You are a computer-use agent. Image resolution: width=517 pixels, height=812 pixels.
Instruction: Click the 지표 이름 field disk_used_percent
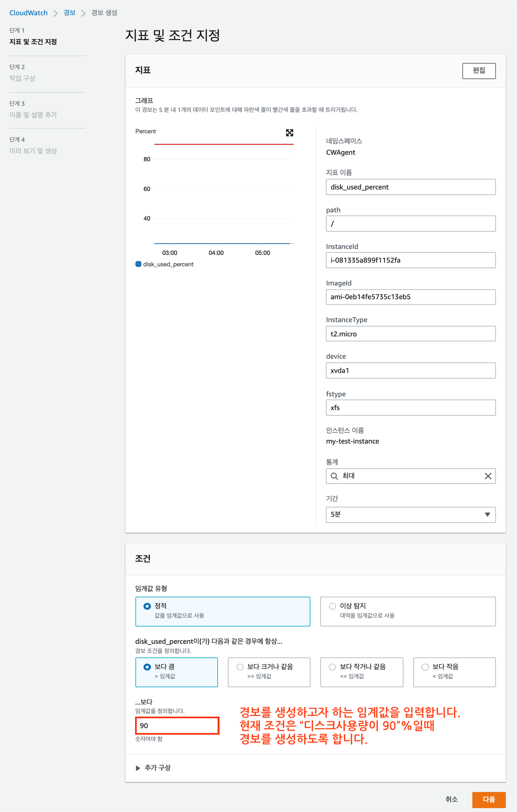point(410,187)
